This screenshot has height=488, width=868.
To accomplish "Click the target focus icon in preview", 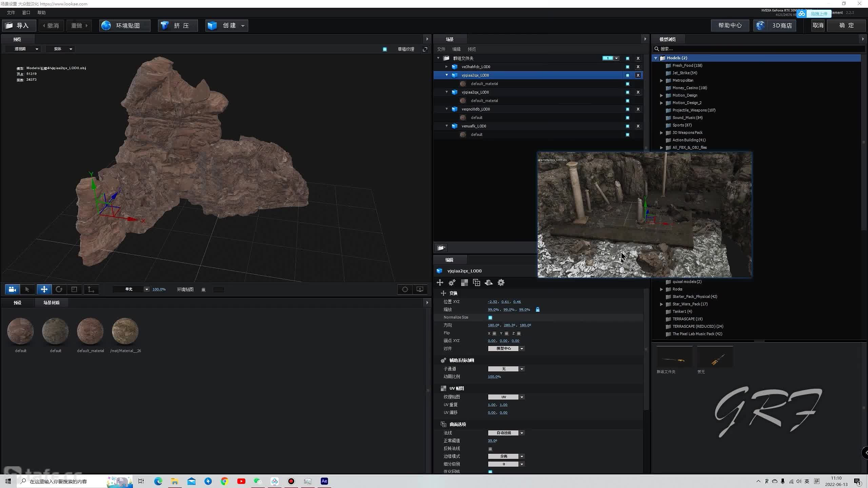I will [x=405, y=289].
